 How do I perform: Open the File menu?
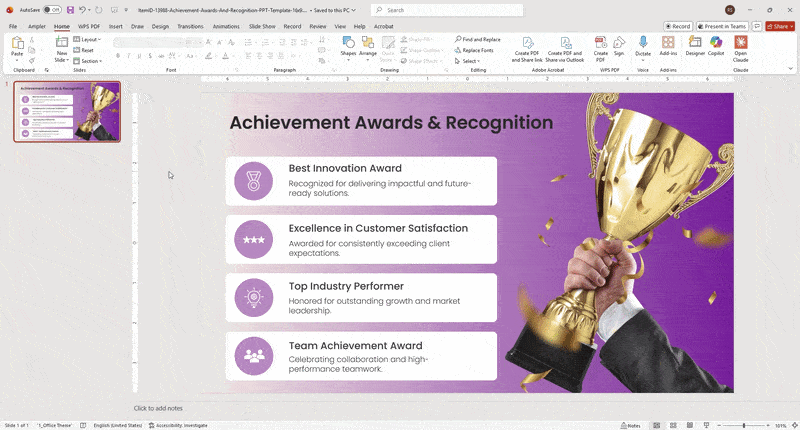pos(13,26)
